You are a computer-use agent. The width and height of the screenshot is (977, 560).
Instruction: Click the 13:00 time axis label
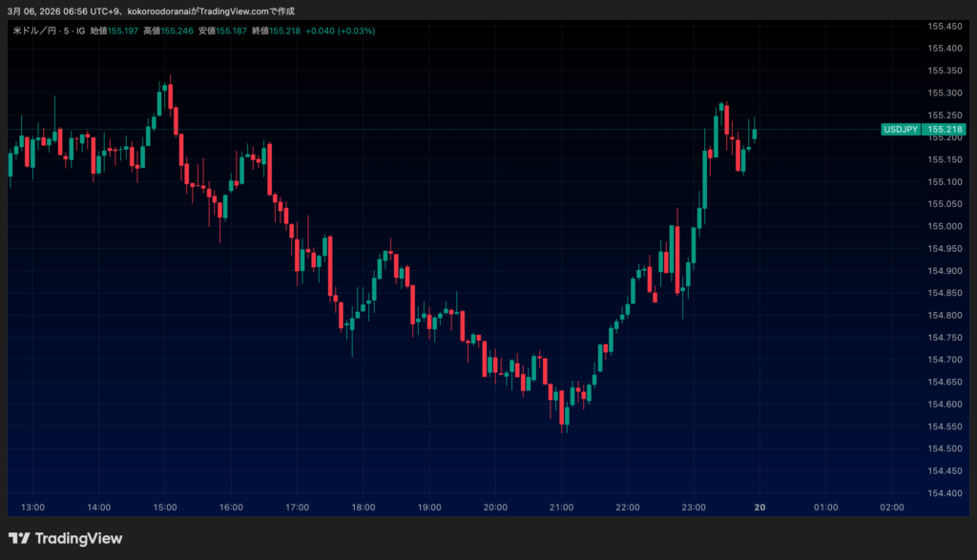coord(32,508)
